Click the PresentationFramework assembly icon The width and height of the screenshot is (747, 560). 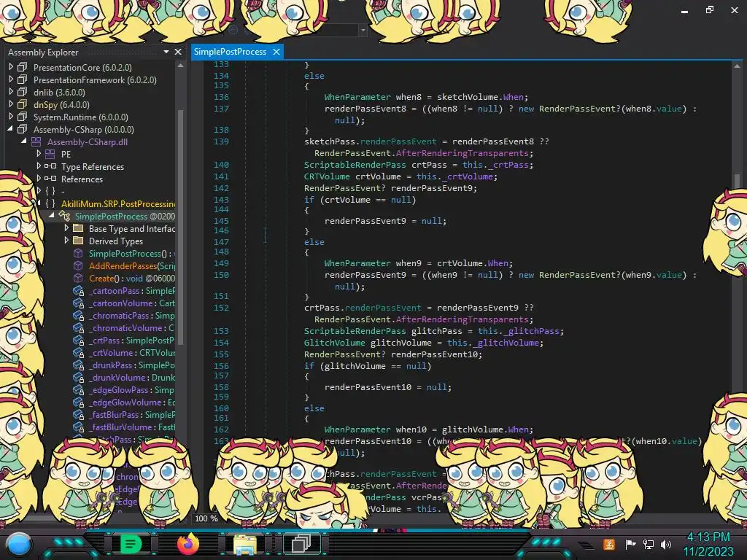click(23, 79)
